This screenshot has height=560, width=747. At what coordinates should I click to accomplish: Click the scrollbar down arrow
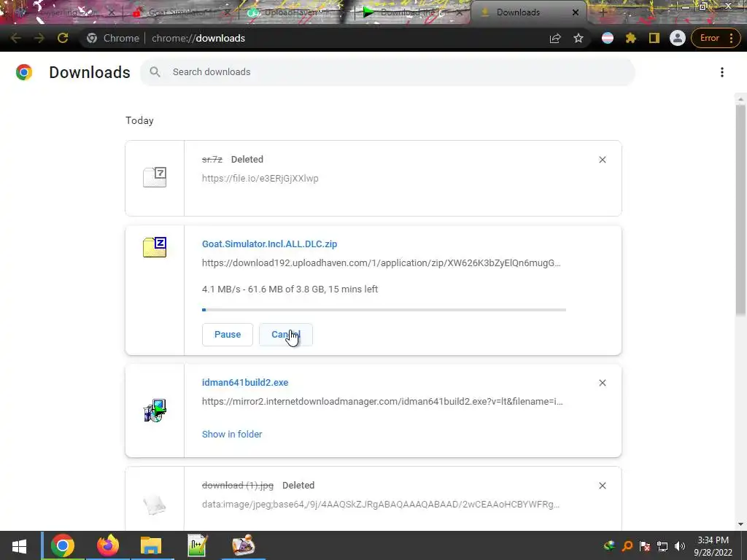(x=740, y=524)
